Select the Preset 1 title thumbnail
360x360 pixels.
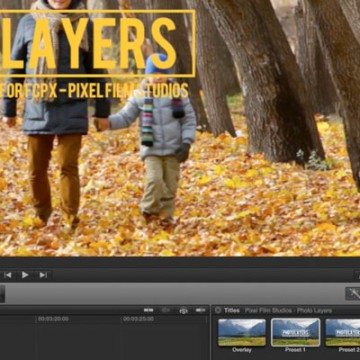[x=296, y=332]
